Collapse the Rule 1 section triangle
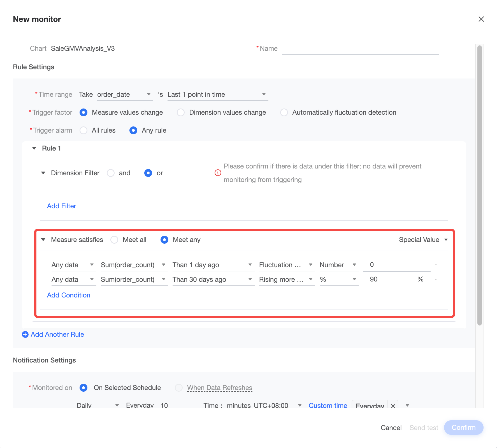Image resolution: width=497 pixels, height=448 pixels. point(34,148)
